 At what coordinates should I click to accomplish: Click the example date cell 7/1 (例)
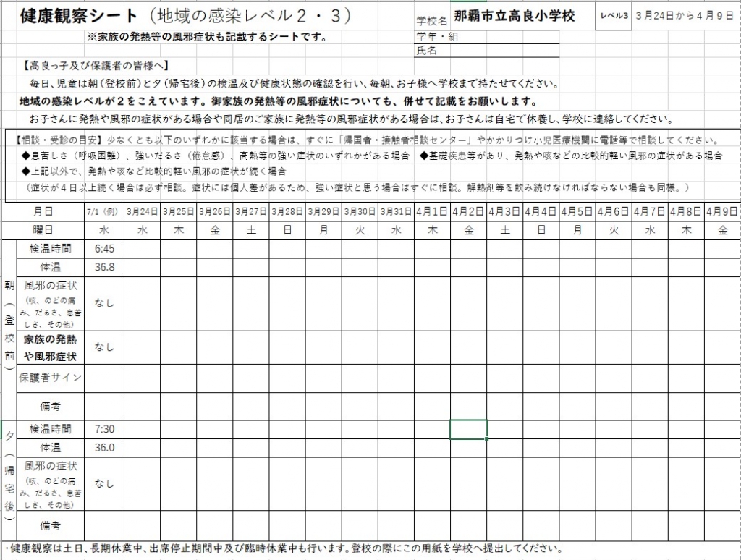pos(104,212)
